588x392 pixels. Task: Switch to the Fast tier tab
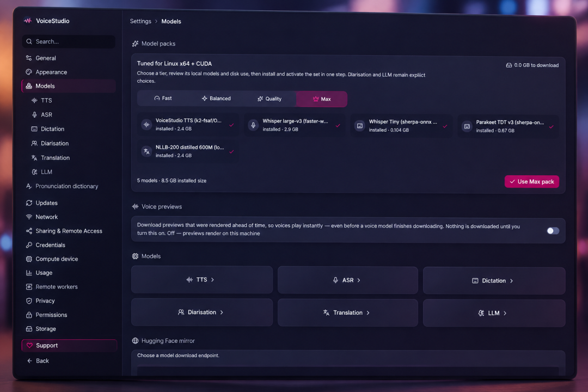pos(163,99)
